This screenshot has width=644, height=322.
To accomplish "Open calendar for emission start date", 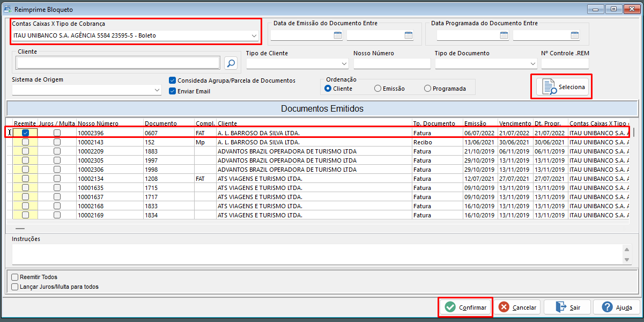I will tap(338, 35).
